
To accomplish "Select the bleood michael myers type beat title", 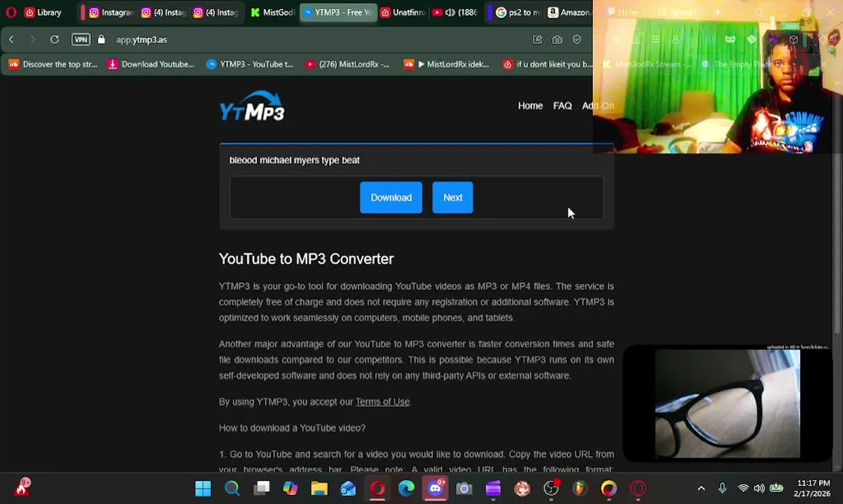I will click(x=294, y=160).
